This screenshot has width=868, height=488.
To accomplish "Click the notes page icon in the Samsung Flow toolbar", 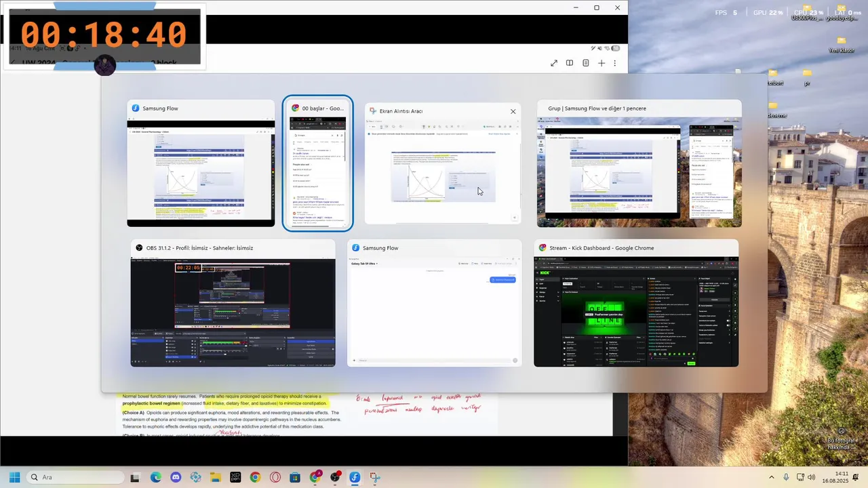I will click(586, 63).
